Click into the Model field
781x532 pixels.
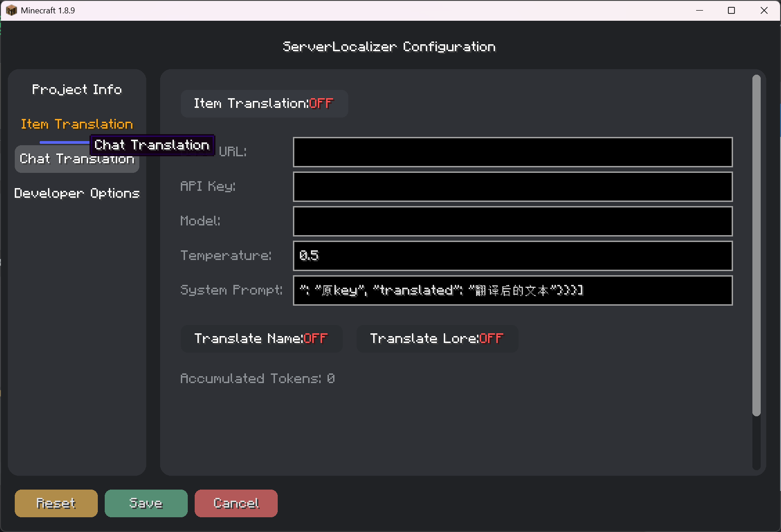pos(512,221)
